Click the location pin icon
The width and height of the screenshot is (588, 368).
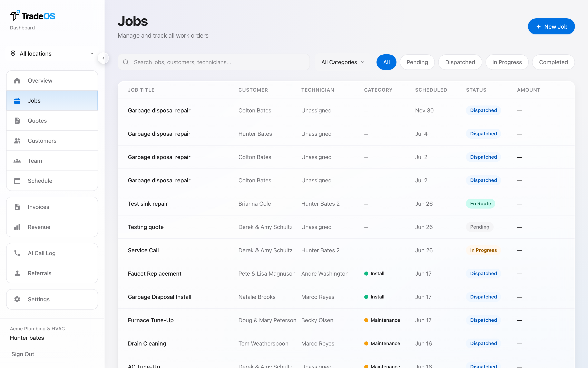pyautogui.click(x=13, y=54)
